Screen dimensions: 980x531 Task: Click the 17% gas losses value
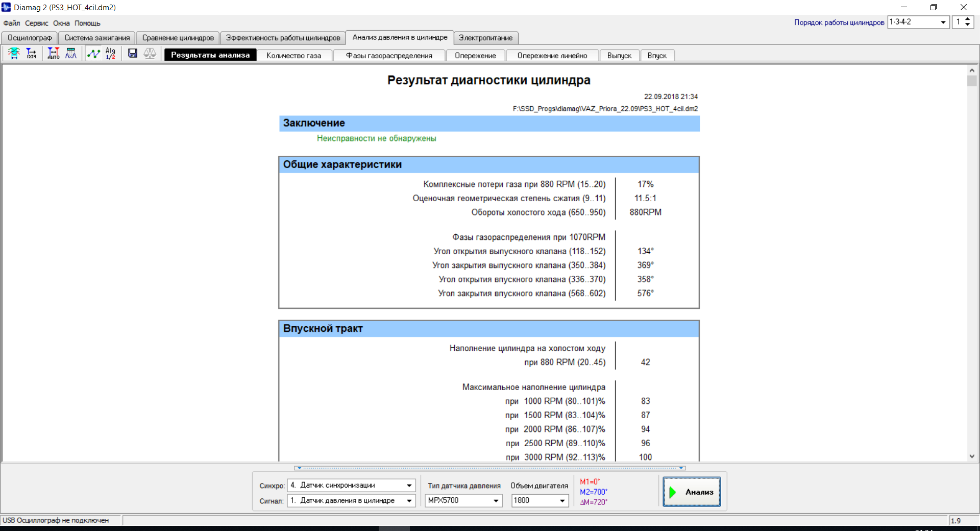(x=645, y=184)
